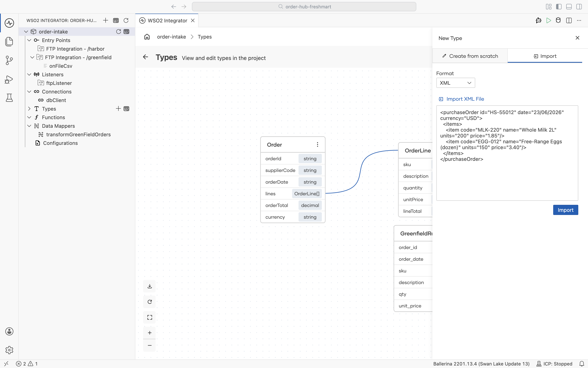The height and width of the screenshot is (368, 588).
Task: Select the WSO2 Integrator editor tab
Action: pyautogui.click(x=167, y=20)
